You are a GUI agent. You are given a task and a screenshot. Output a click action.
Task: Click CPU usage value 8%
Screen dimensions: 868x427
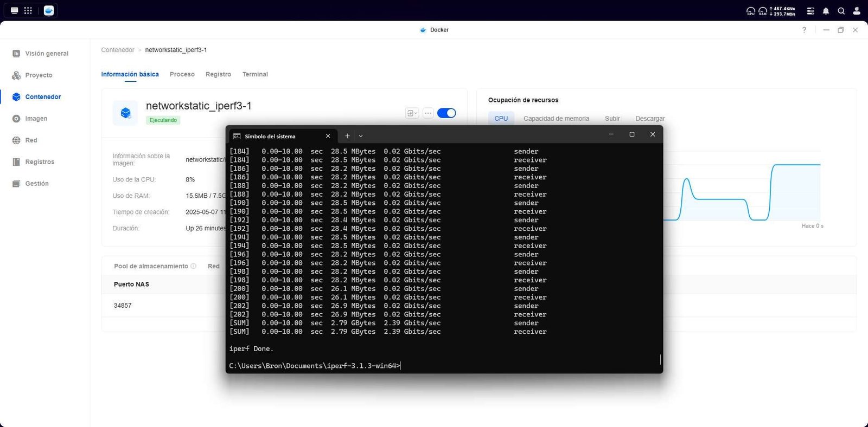click(190, 179)
